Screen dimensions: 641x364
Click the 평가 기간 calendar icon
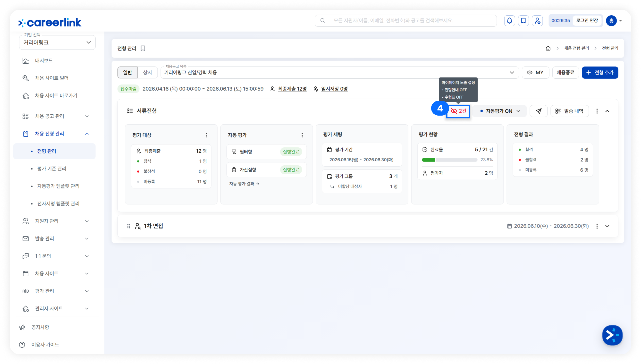(329, 150)
